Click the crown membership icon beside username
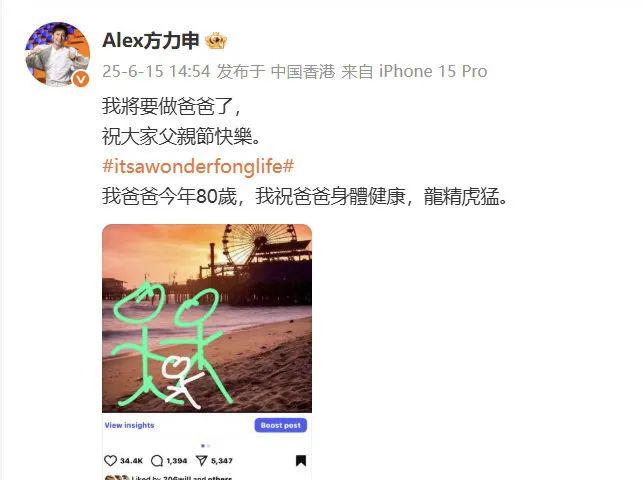Screen dimensions: 643x480 pos(216,41)
